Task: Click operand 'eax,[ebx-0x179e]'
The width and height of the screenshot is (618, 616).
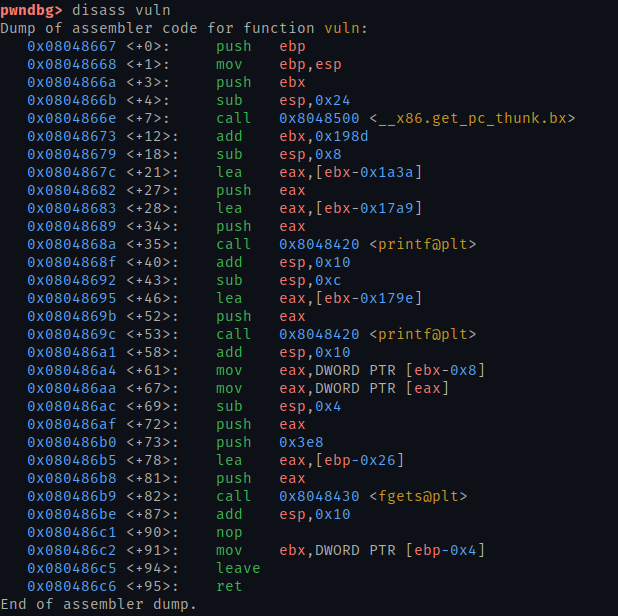Action: pyautogui.click(x=350, y=298)
